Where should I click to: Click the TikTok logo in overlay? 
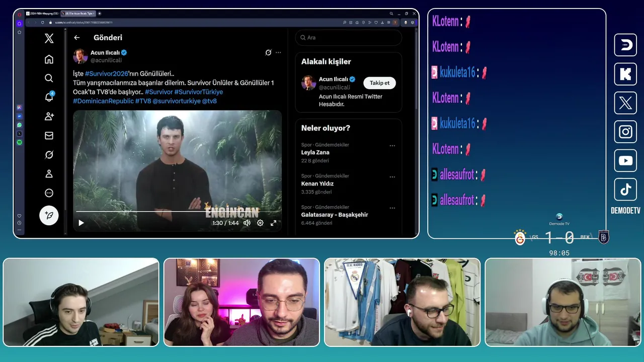[x=625, y=190]
